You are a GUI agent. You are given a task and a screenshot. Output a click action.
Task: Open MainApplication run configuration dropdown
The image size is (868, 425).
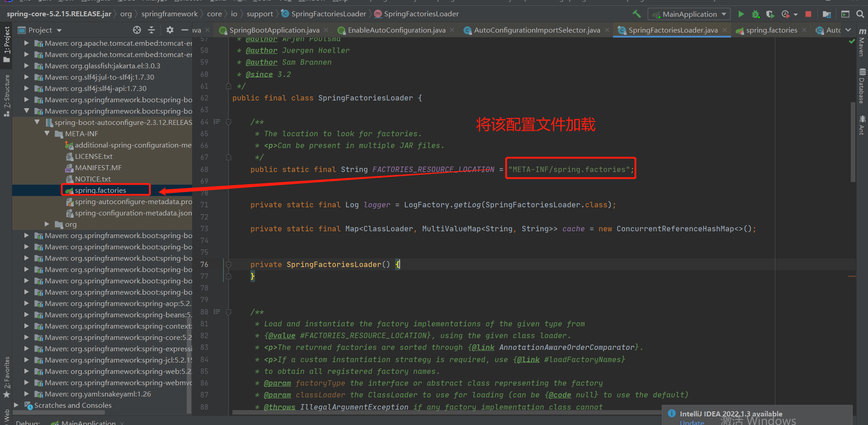[x=689, y=14]
